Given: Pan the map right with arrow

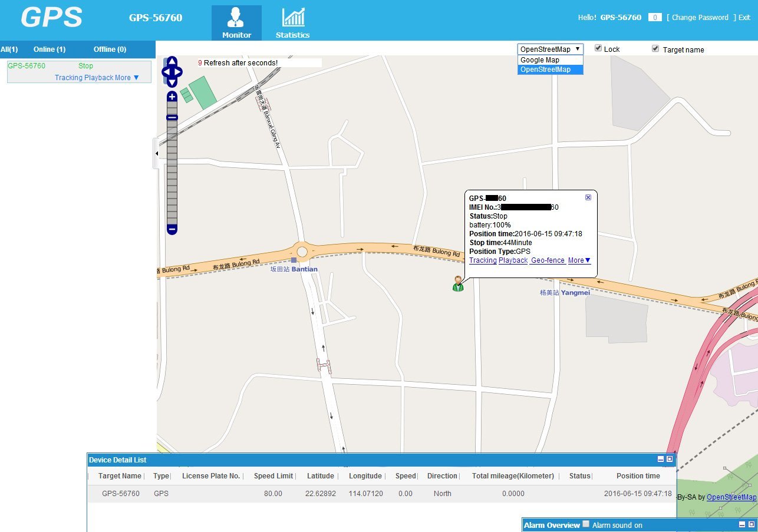Looking at the screenshot, I should [179, 72].
